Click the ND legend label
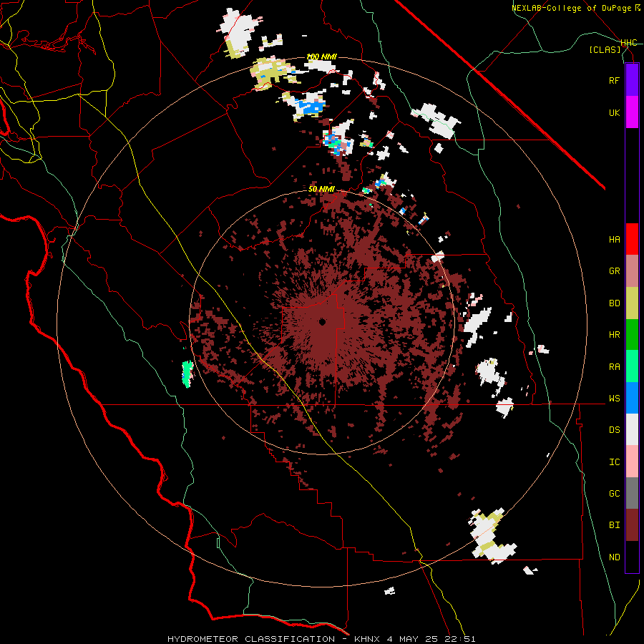Image resolution: width=644 pixels, height=644 pixels. (614, 557)
